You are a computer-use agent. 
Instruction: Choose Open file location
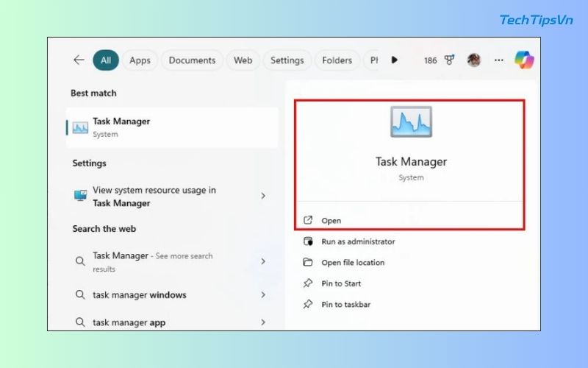[x=353, y=263]
